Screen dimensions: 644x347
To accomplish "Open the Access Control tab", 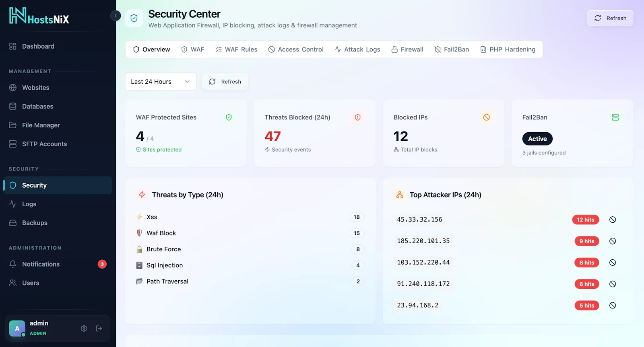I will click(296, 49).
